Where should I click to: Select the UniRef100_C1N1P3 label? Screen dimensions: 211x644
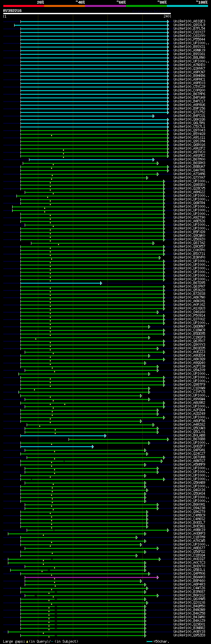coord(189,337)
